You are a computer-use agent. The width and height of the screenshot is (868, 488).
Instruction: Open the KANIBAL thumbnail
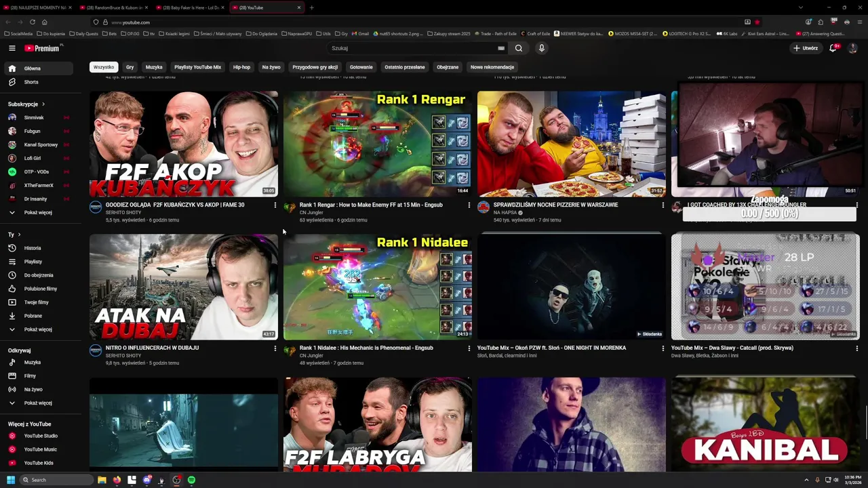tap(766, 424)
